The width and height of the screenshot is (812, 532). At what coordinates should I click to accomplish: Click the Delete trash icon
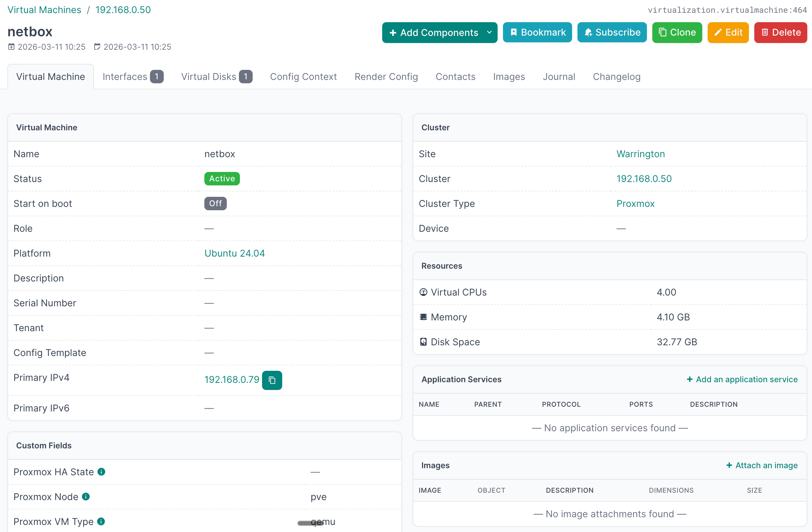(764, 32)
